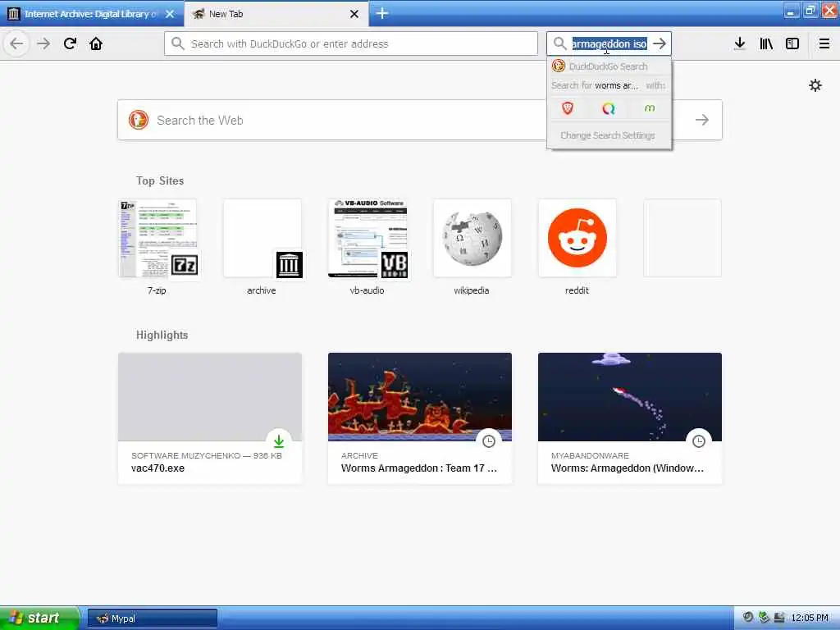Image resolution: width=840 pixels, height=630 pixels.
Task: Select the New Tab tab
Action: (x=276, y=14)
